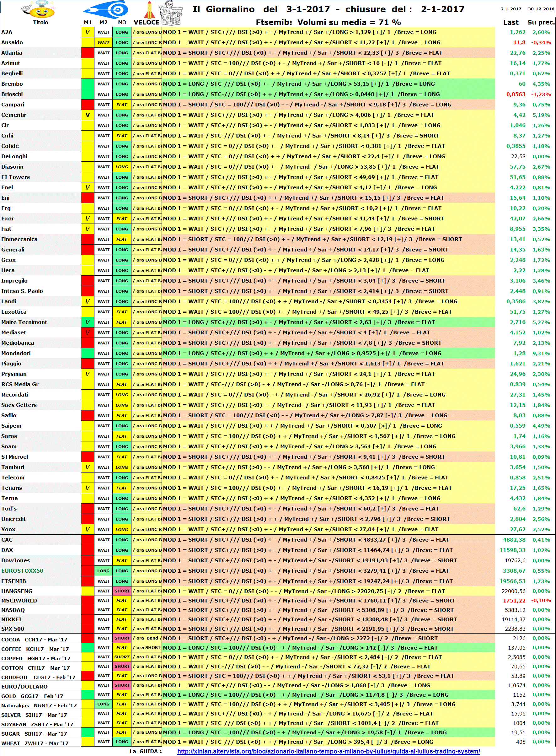Click the Intesa S. Paolo row title
This screenshot has width=556, height=756.
click(x=22, y=291)
